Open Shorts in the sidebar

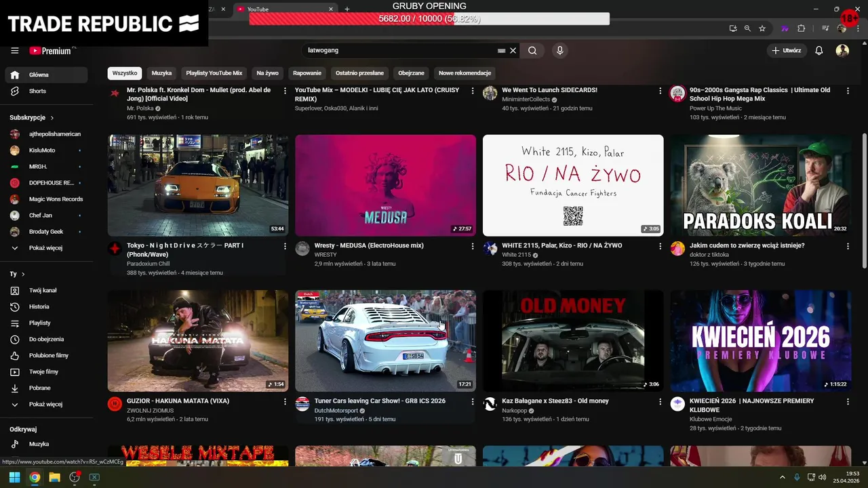(x=46, y=91)
